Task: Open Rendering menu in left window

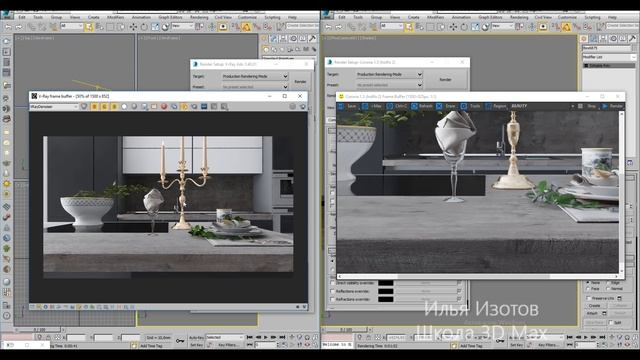Action: (199, 18)
